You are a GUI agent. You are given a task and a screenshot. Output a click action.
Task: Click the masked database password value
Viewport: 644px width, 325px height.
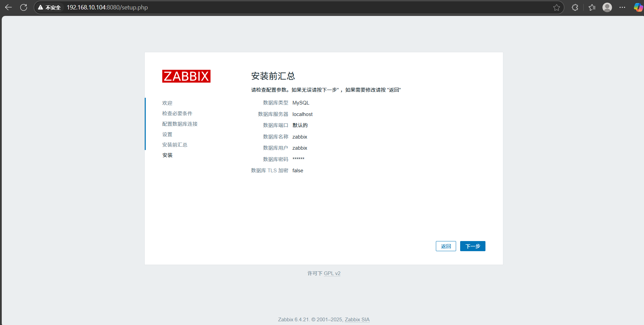[x=299, y=159]
